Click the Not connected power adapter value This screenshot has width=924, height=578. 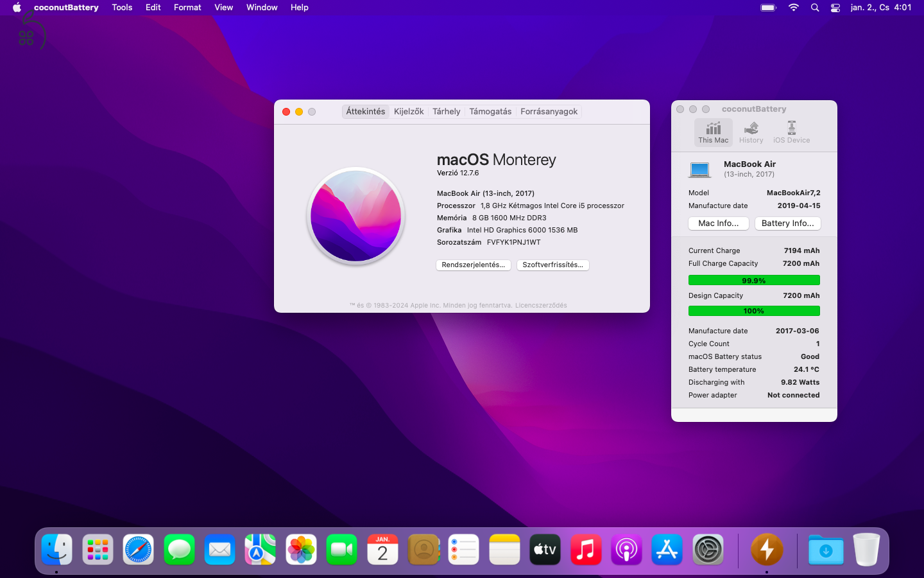[x=794, y=396]
